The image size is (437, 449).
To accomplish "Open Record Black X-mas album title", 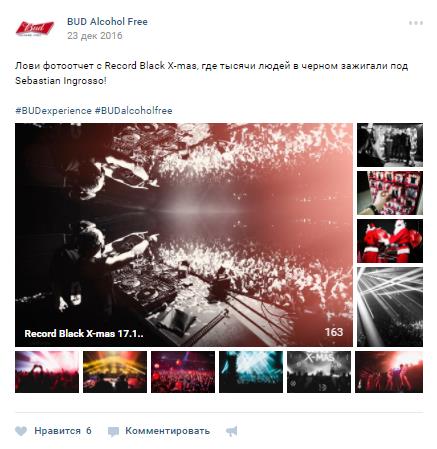I will click(84, 334).
